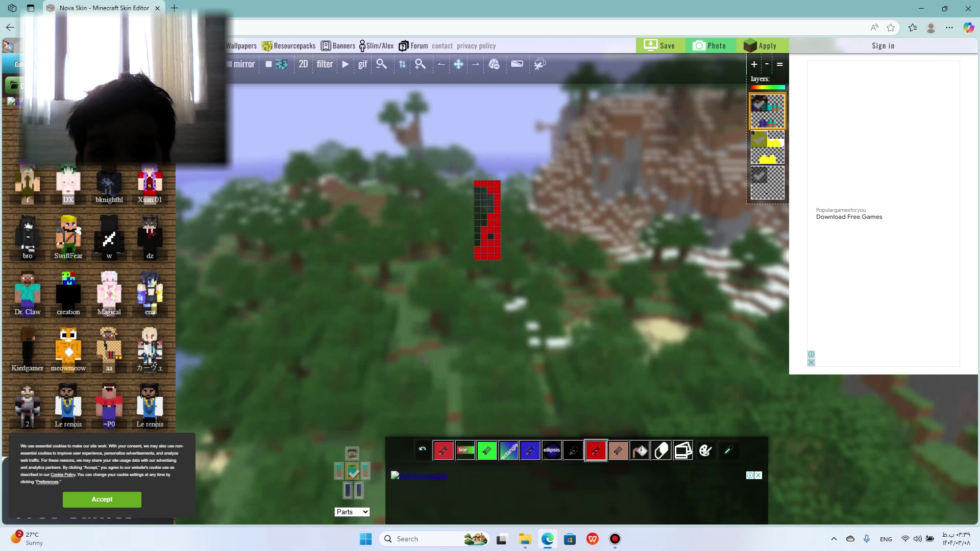This screenshot has width=980, height=551.
Task: Open the Resourcepacks page
Action: pyautogui.click(x=289, y=46)
